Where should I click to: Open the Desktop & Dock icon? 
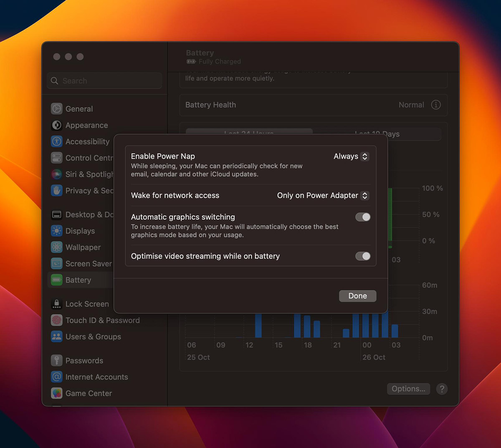point(57,214)
